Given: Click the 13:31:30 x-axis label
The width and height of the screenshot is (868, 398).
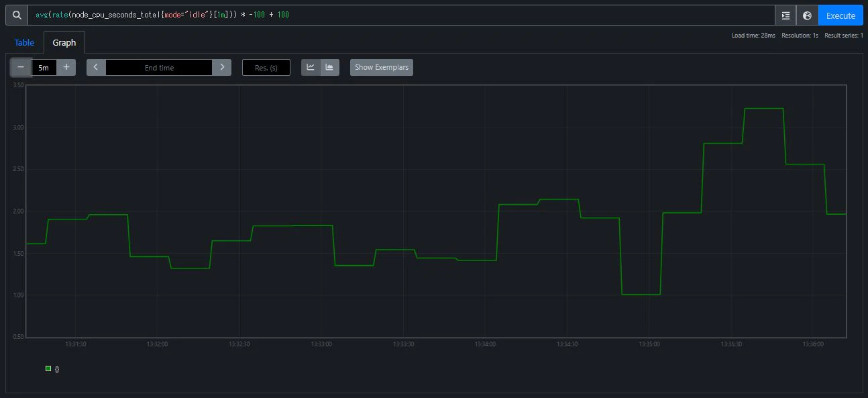Looking at the screenshot, I should (75, 344).
